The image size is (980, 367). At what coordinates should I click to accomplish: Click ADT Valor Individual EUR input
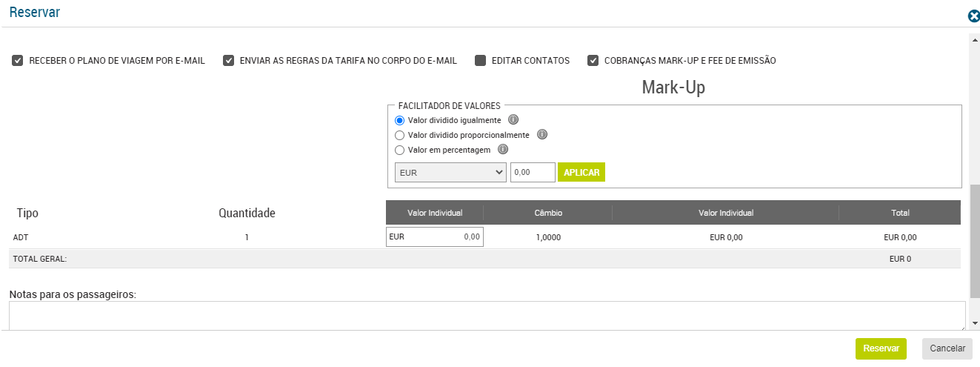click(435, 237)
